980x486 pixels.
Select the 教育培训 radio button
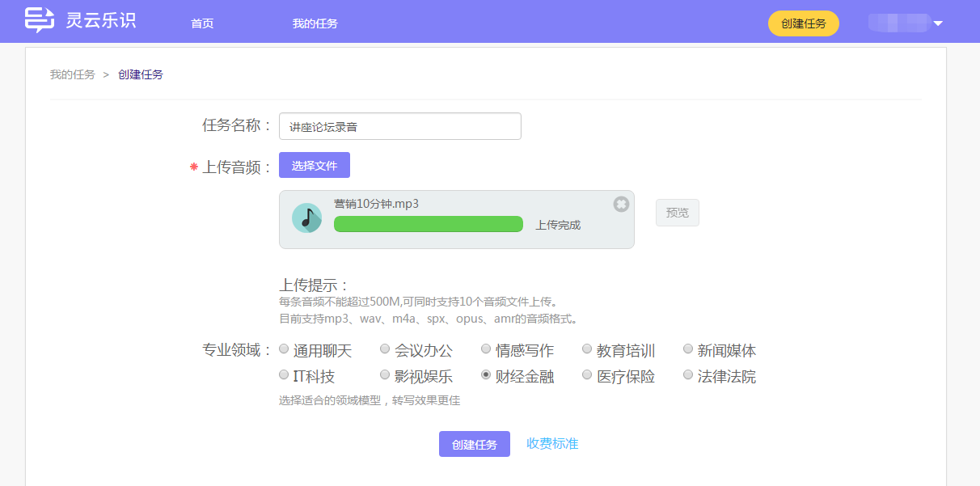coord(587,349)
